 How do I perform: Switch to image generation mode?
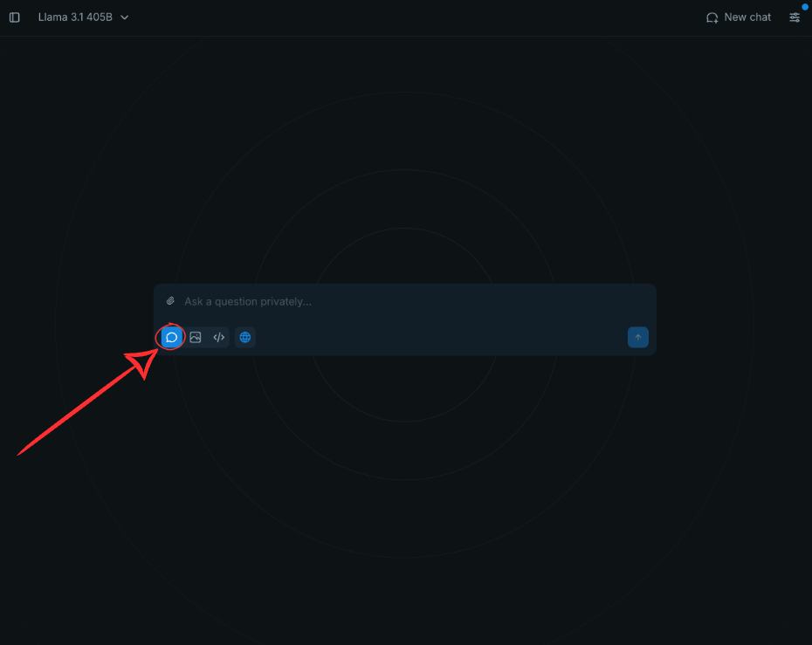pyautogui.click(x=196, y=337)
